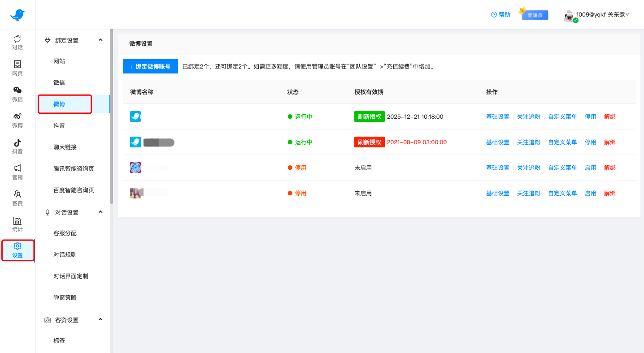This screenshot has height=353, width=644.
Task: Enable the third Weibo account using 启用
Action: [591, 168]
